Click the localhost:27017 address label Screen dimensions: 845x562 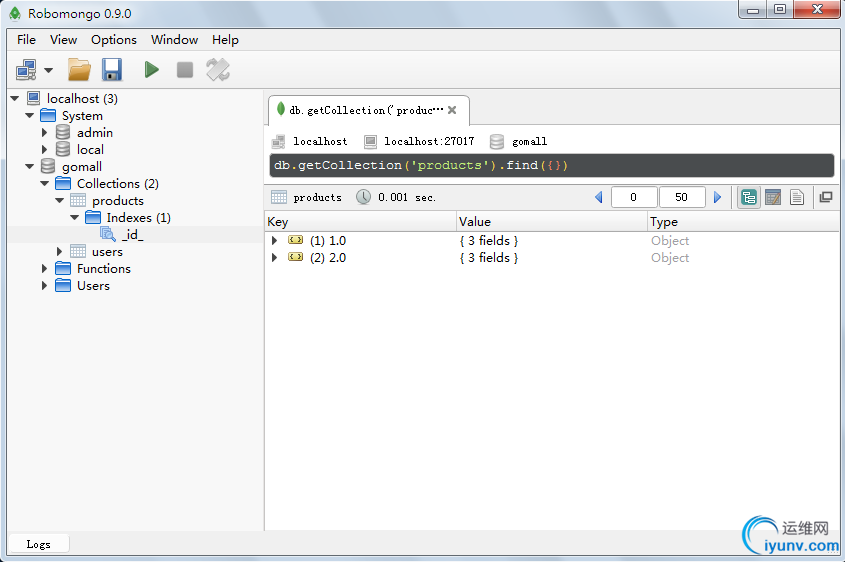click(430, 142)
